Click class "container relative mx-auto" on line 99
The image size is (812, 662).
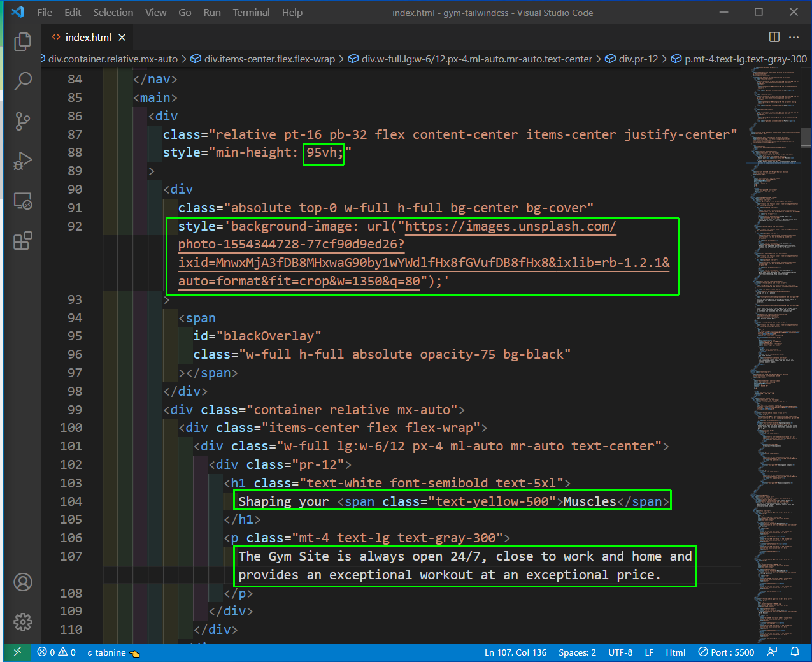point(352,410)
